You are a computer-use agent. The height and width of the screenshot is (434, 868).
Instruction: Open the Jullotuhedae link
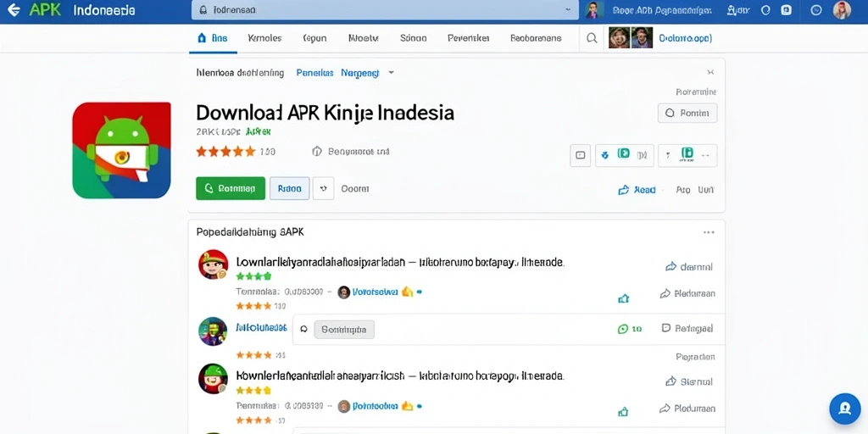pyautogui.click(x=261, y=328)
